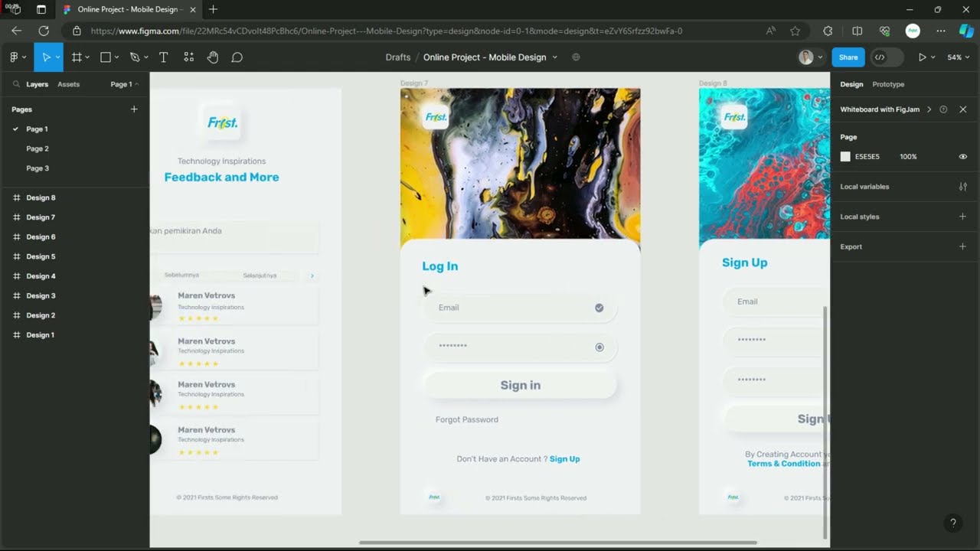Viewport: 980px width, 551px height.
Task: Open new browser tab
Action: tap(213, 9)
